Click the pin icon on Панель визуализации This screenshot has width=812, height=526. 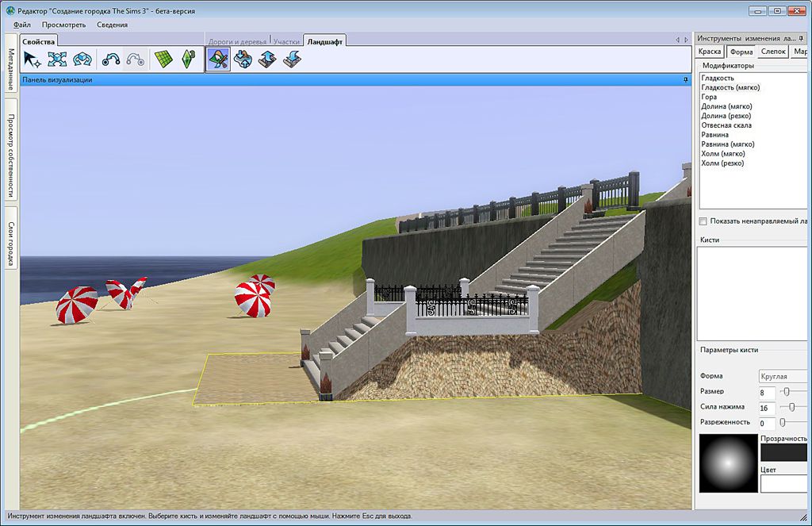[684, 80]
